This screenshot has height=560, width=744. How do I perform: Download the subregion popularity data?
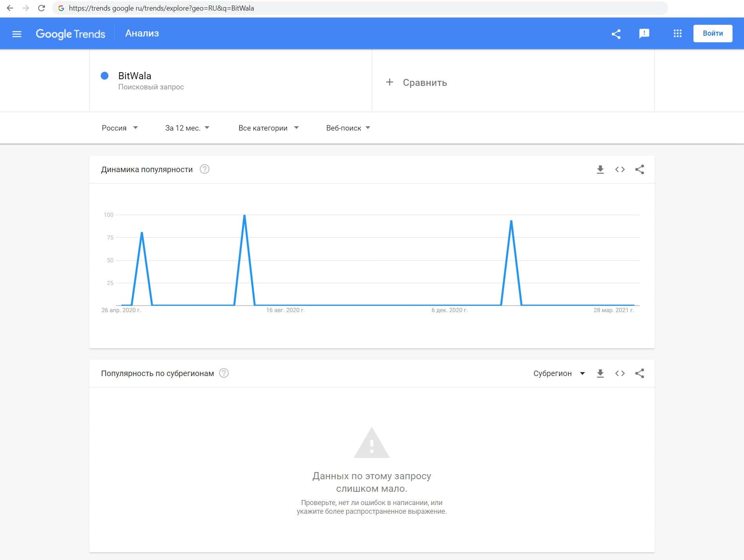(600, 373)
